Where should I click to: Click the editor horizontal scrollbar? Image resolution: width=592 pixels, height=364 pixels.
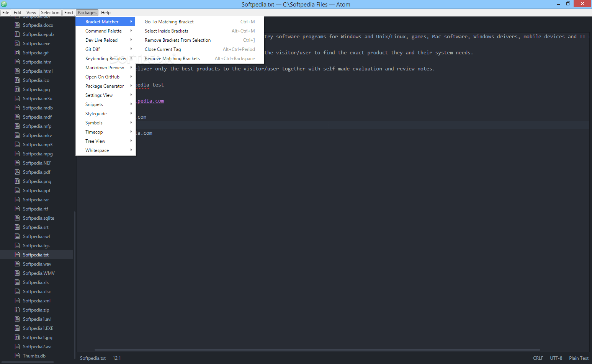317,350
